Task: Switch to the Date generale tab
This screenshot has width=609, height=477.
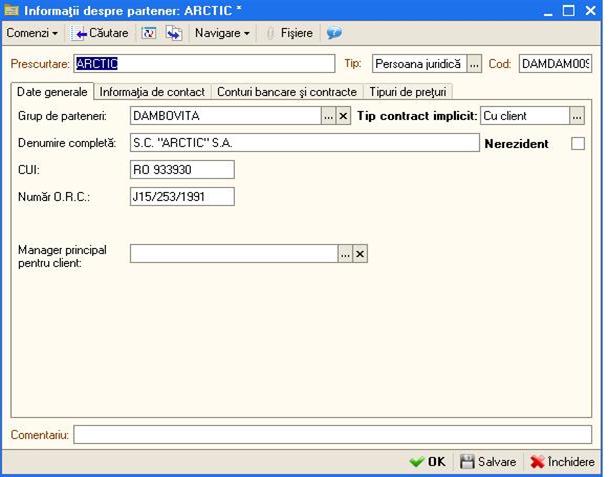Action: point(52,92)
